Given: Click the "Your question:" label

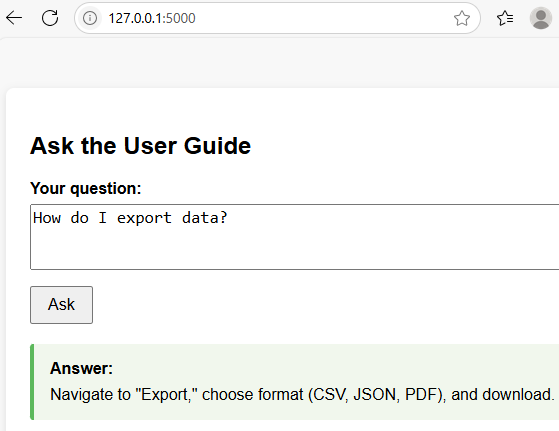Looking at the screenshot, I should tap(86, 188).
